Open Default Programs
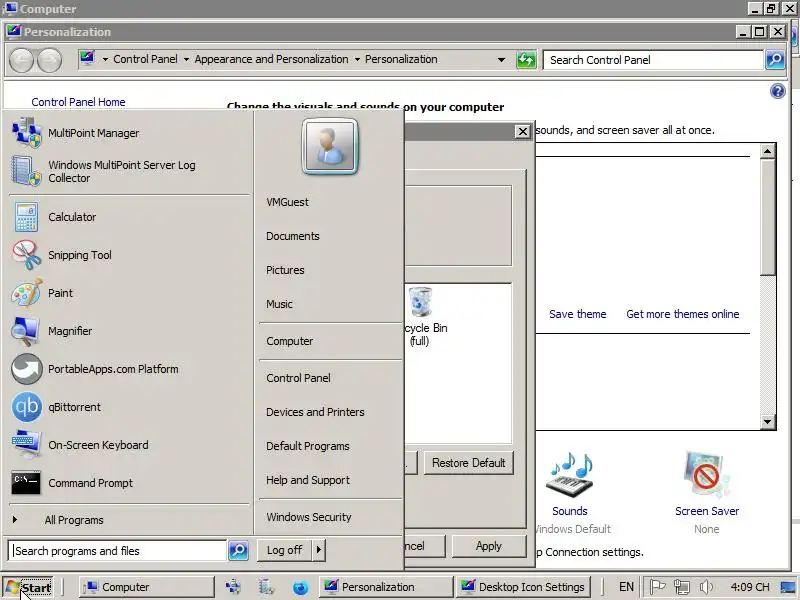Image resolution: width=800 pixels, height=600 pixels. tap(308, 446)
